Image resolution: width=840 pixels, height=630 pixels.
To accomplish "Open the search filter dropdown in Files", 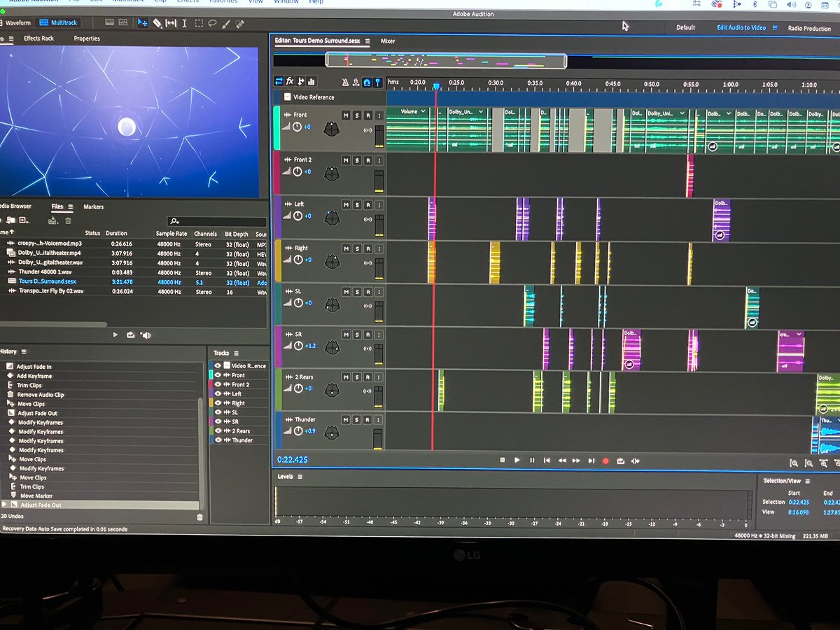I will (174, 221).
